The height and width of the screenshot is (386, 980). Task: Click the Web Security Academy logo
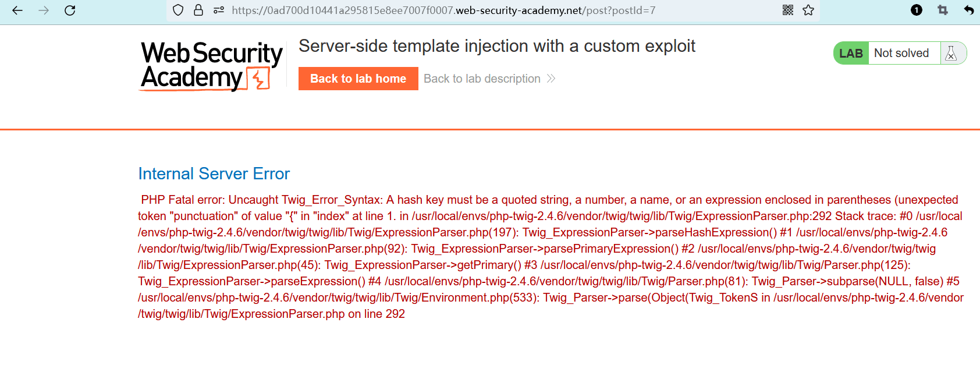tap(211, 66)
